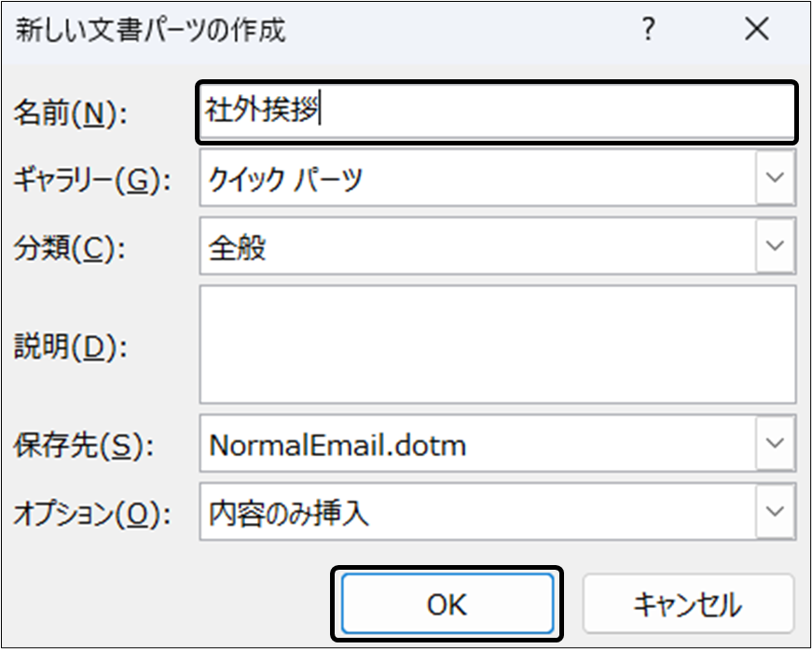This screenshot has height=649, width=812.
Task: Click the NormalEmail.dotm save location box
Action: coord(477,445)
